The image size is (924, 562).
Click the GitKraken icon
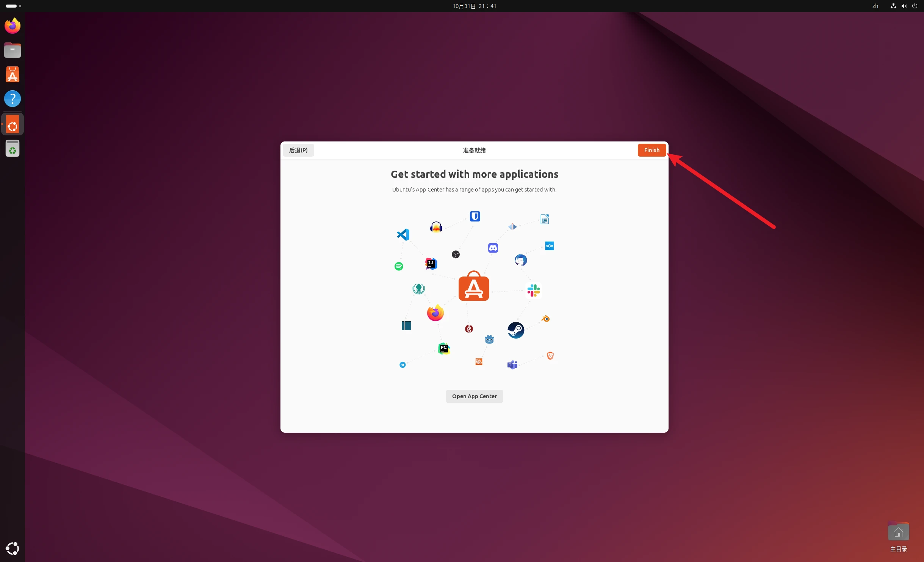(x=419, y=289)
